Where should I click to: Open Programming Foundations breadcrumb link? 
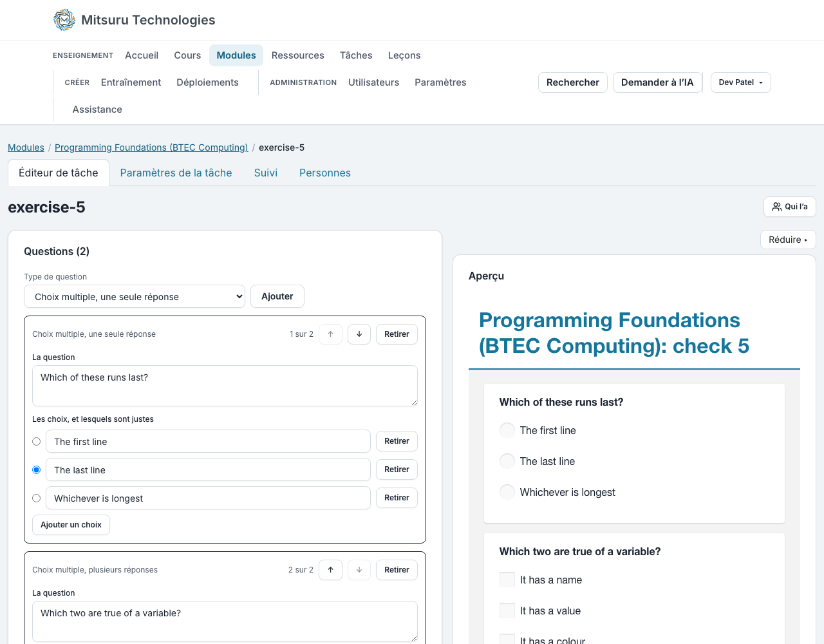pyautogui.click(x=151, y=147)
